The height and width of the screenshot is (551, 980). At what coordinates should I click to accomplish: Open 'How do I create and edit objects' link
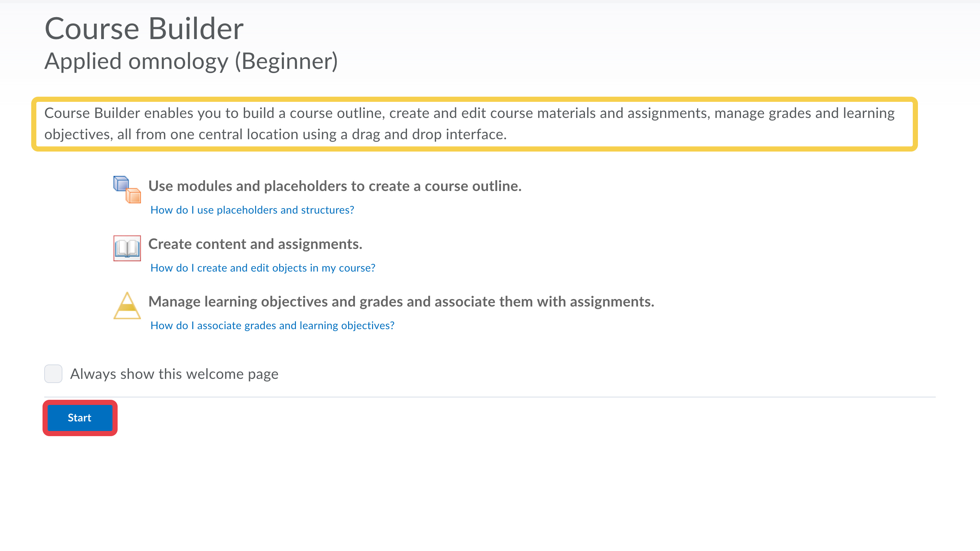coord(263,268)
